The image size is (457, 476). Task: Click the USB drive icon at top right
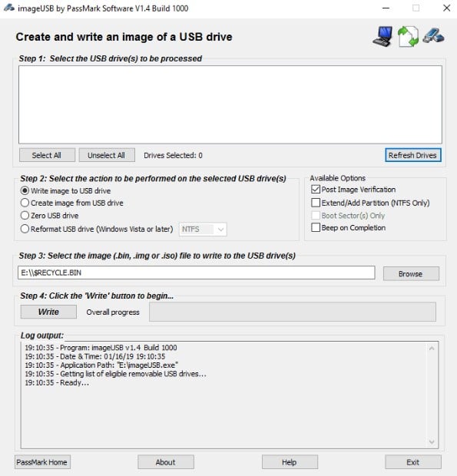pos(434,35)
